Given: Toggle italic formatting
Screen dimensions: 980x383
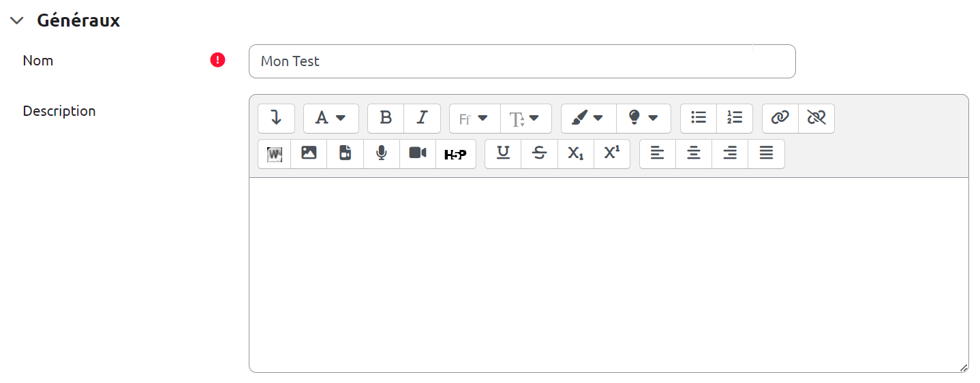Looking at the screenshot, I should (422, 119).
